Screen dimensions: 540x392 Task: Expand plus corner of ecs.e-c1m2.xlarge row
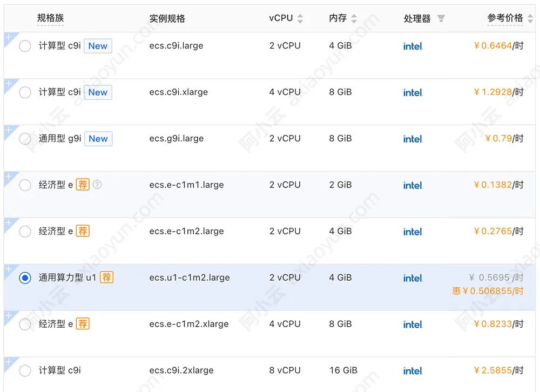point(9,315)
